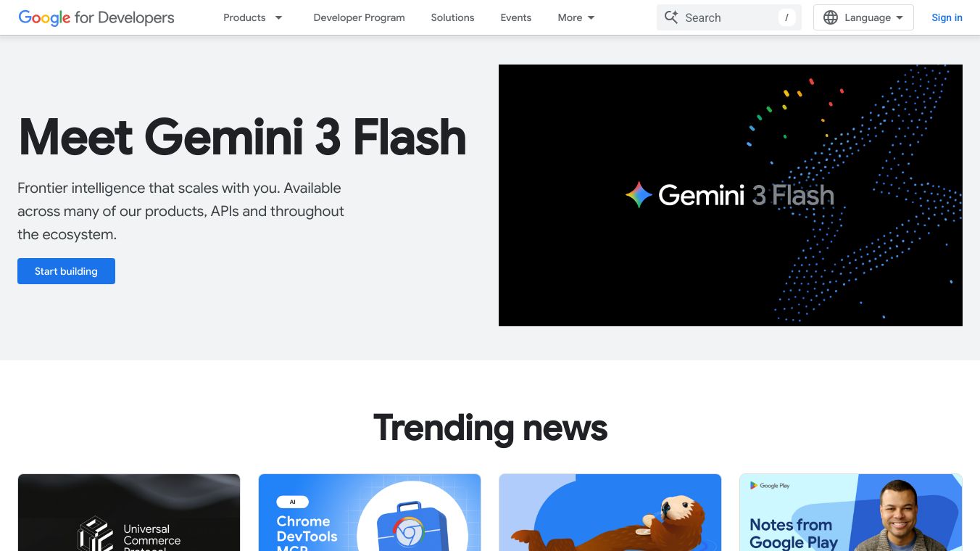Open the Language selector dropdown
The image size is (980, 551).
coord(863,17)
